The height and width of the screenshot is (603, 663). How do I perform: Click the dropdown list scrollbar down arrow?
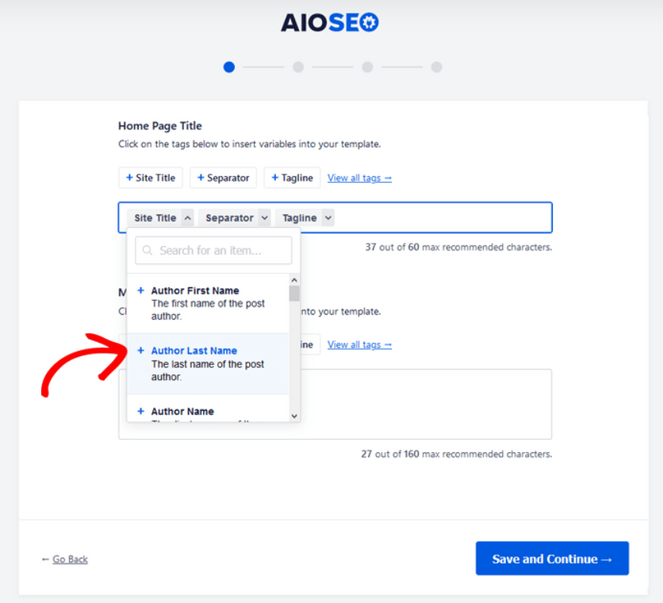pyautogui.click(x=294, y=415)
